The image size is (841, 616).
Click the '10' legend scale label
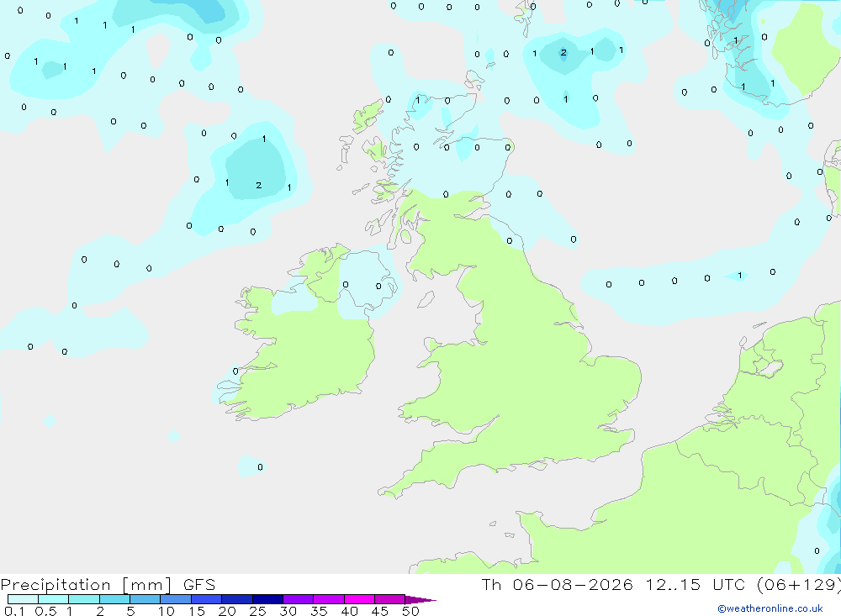click(x=166, y=611)
